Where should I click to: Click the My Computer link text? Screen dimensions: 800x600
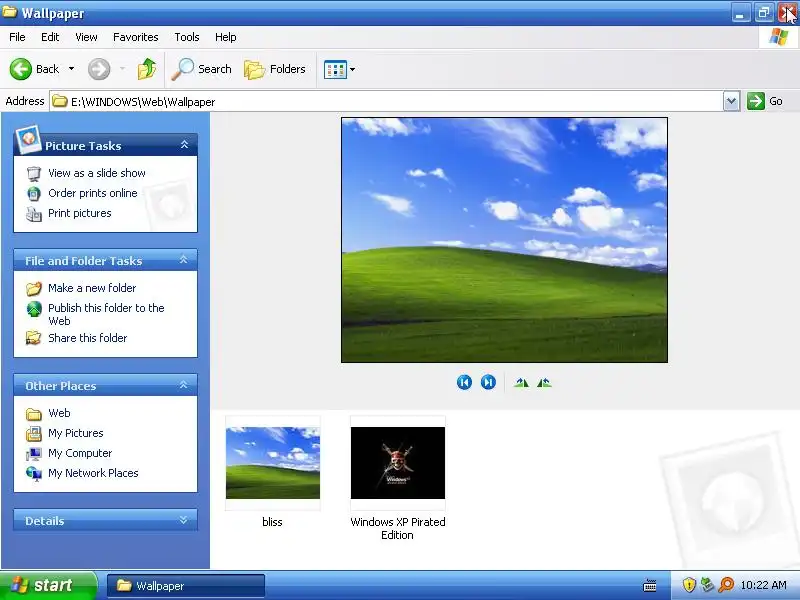coord(80,453)
